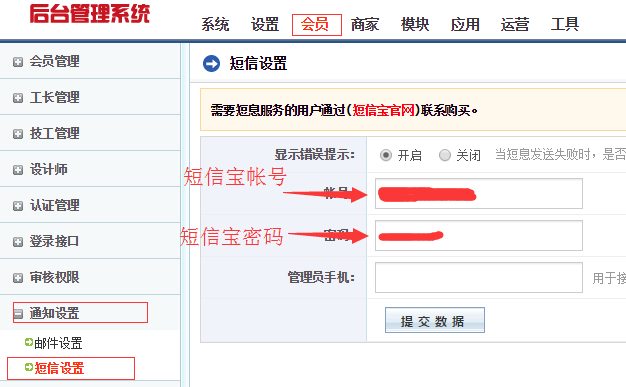The height and width of the screenshot is (387, 626).
Task: Select the 开启 radio button
Action: coord(386,155)
